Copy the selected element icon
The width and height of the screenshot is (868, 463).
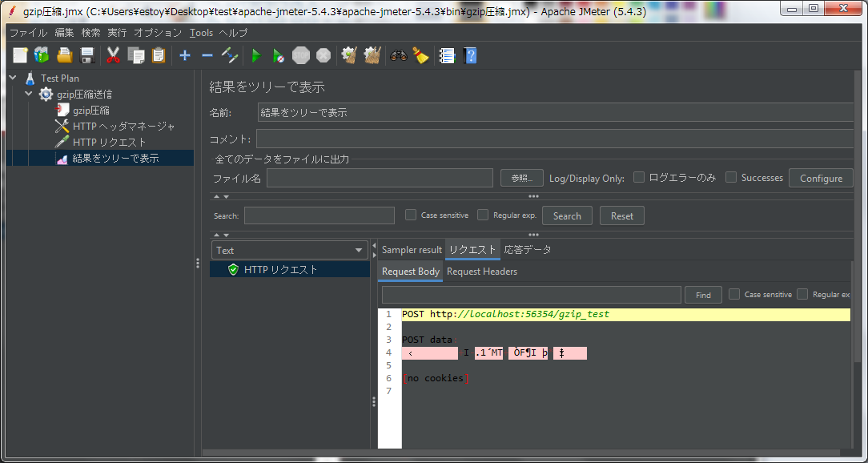click(135, 55)
